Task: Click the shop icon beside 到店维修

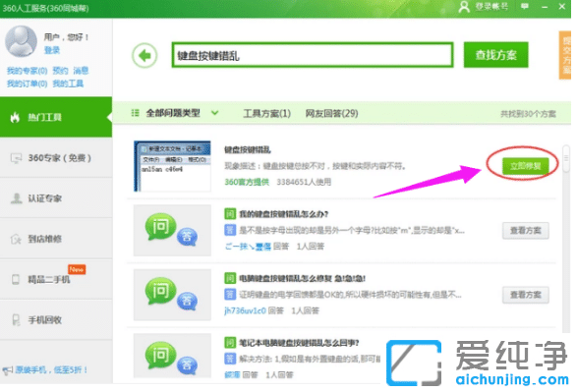Action: [16, 239]
